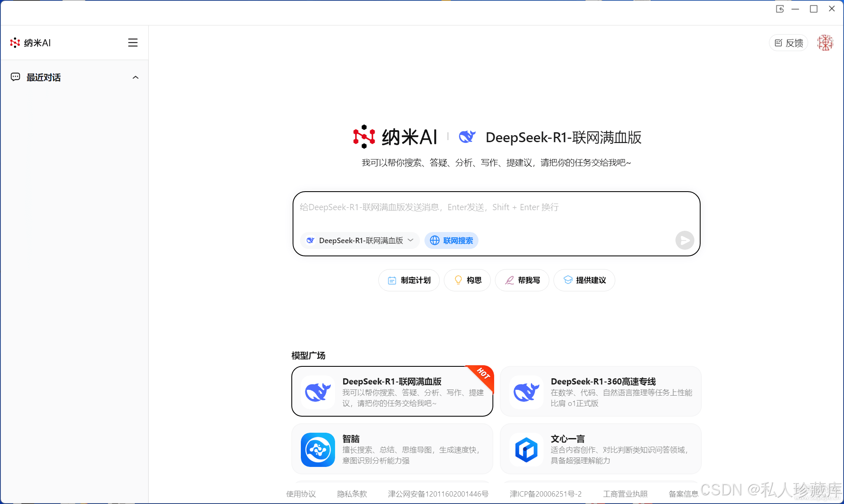Image resolution: width=844 pixels, height=504 pixels.
Task: Click the hamburger menu icon in sidebar
Action: [133, 43]
